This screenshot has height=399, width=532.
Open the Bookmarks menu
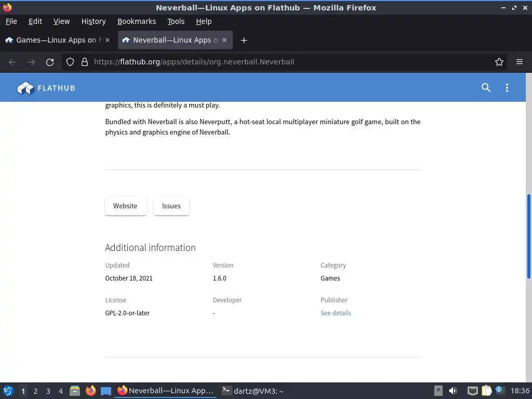click(x=137, y=21)
